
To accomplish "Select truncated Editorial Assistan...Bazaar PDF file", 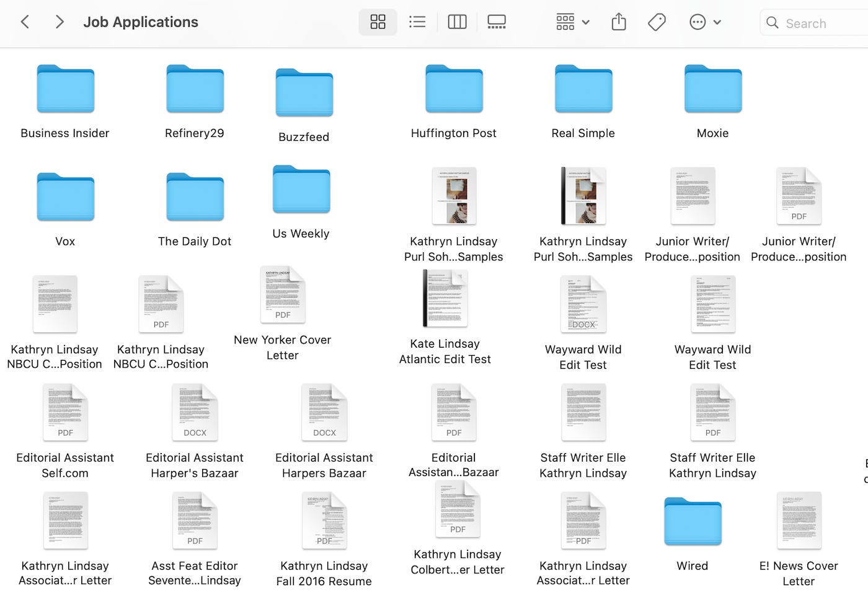I will 454,412.
